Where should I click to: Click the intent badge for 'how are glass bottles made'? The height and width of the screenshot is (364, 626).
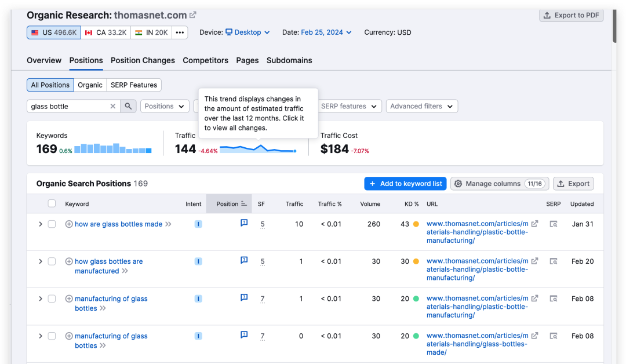click(x=198, y=224)
